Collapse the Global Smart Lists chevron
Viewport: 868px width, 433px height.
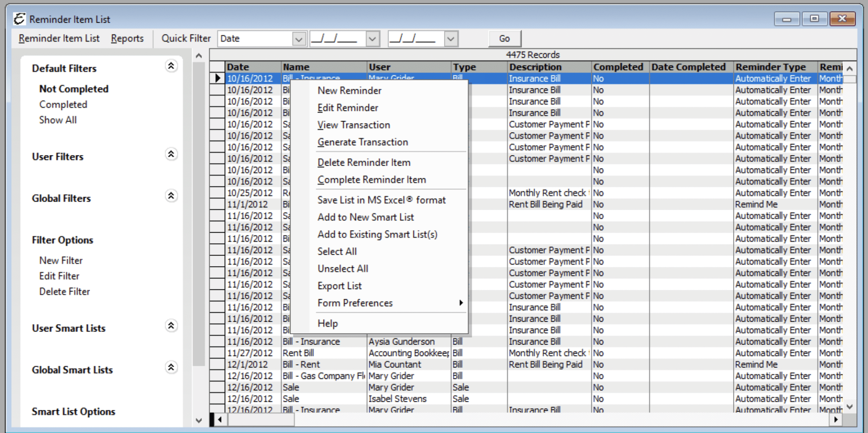pos(171,367)
